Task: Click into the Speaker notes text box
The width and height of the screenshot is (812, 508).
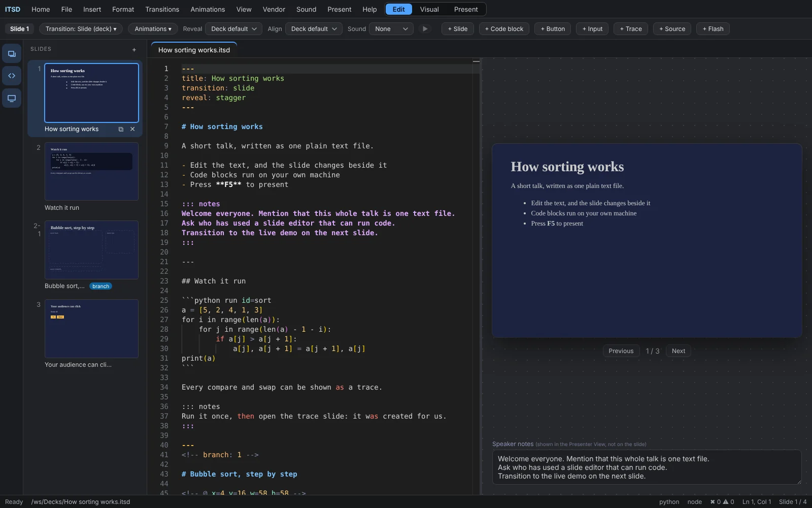Action: pos(647,467)
